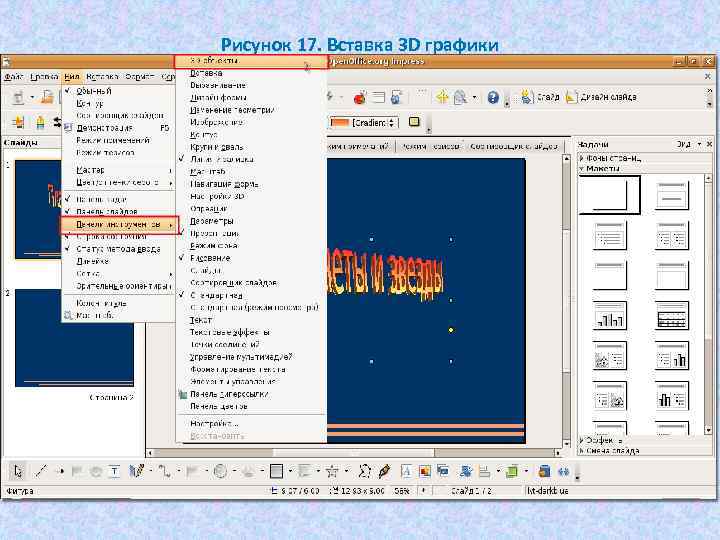Click the red ball chart icon in toolbar
Image resolution: width=720 pixels, height=540 pixels.
[360, 97]
